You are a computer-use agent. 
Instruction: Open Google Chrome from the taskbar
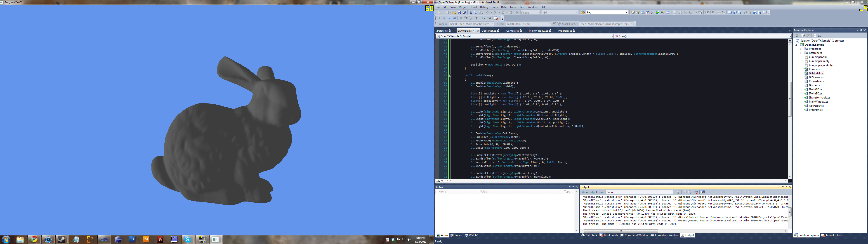pos(34,239)
